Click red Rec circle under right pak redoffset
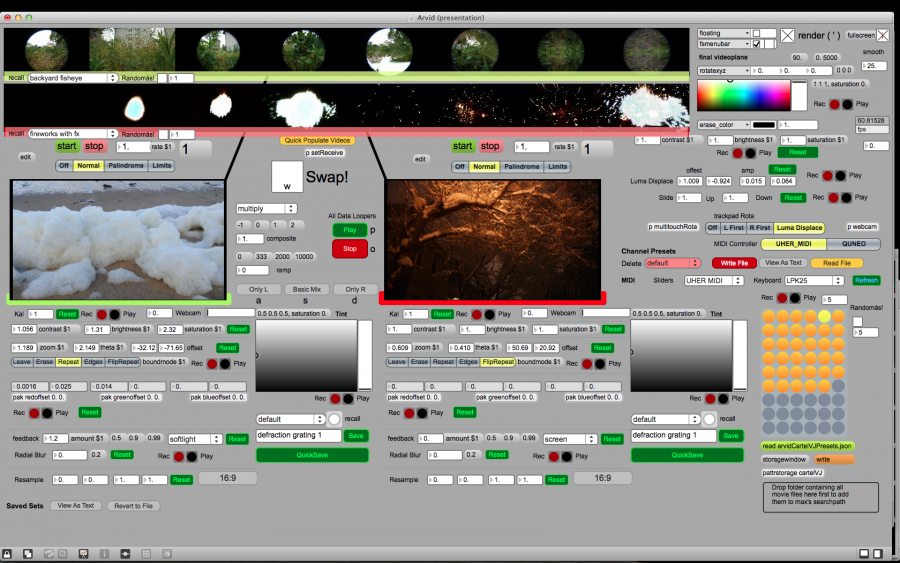The image size is (900, 563). [x=409, y=413]
